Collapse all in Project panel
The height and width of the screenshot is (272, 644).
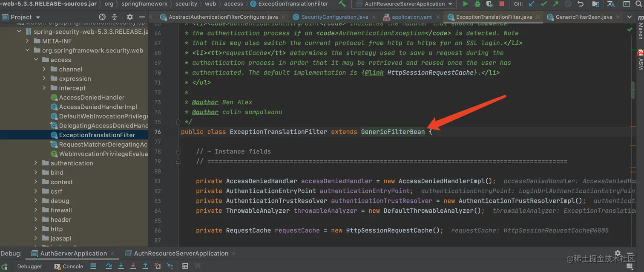pyautogui.click(x=114, y=17)
